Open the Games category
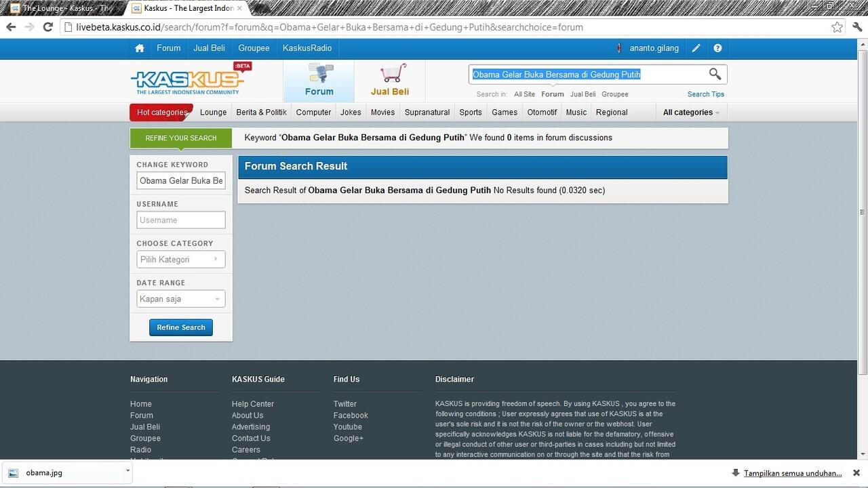Screen dimensions: 868x488 pyautogui.click(x=505, y=113)
